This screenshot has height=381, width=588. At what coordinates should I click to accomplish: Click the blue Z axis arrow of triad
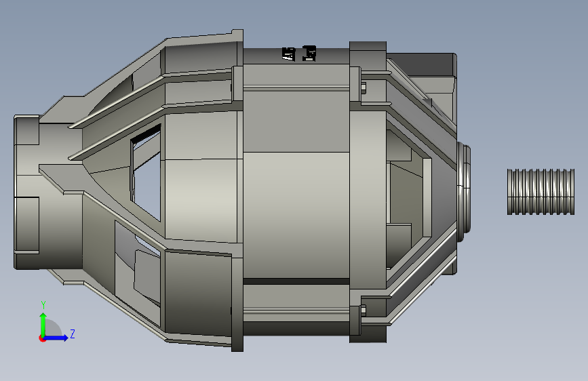pyautogui.click(x=56, y=338)
